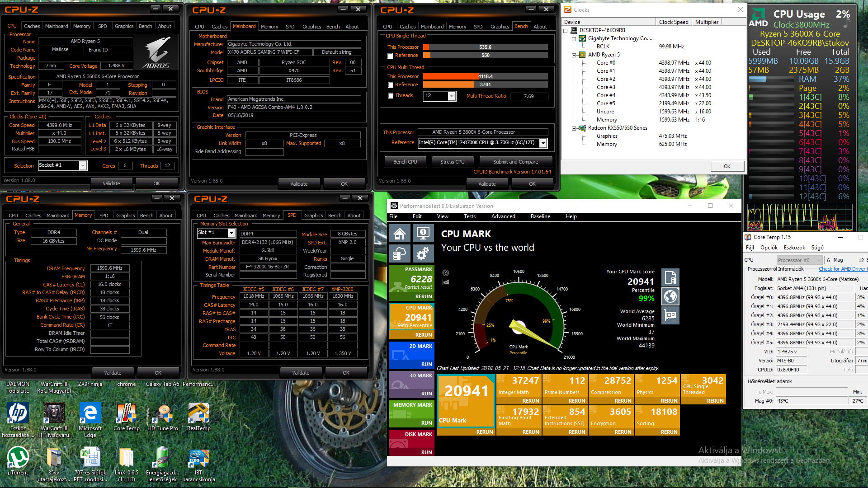Click the cloud baseline database icon

(400, 254)
